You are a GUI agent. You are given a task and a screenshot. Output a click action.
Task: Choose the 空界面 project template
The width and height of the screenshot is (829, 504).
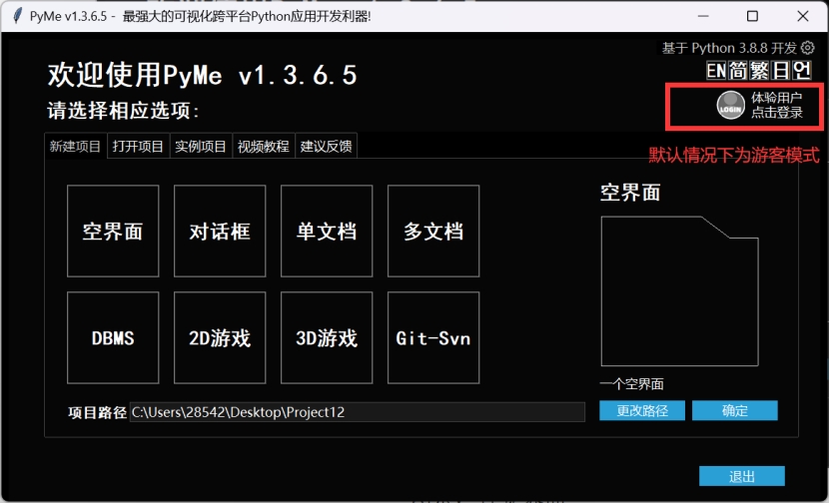click(x=113, y=231)
